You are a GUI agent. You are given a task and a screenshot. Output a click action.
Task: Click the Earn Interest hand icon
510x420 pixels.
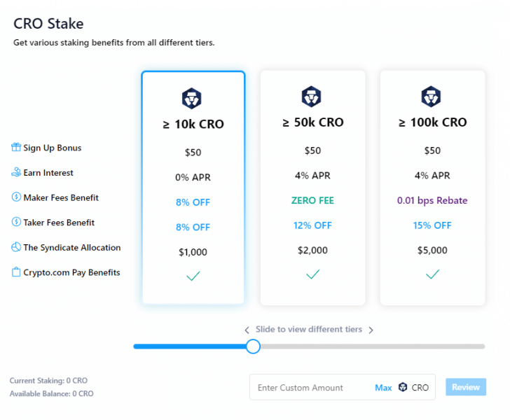(15, 172)
